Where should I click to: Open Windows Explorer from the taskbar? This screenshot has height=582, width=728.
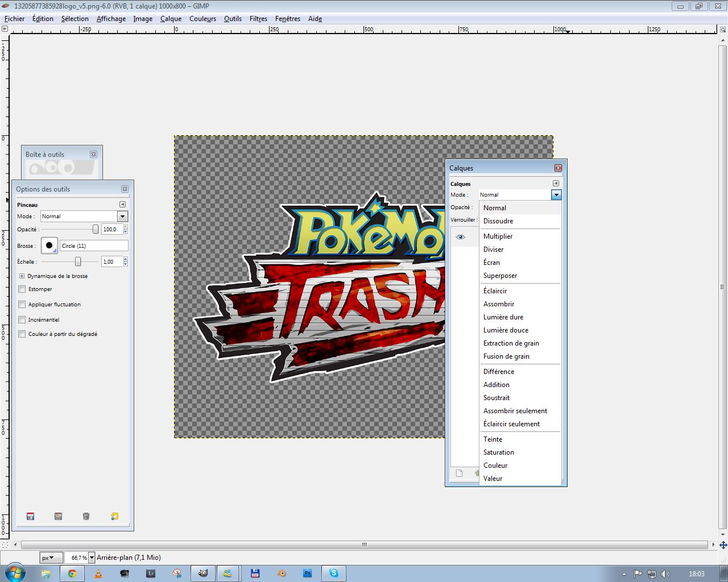point(46,573)
